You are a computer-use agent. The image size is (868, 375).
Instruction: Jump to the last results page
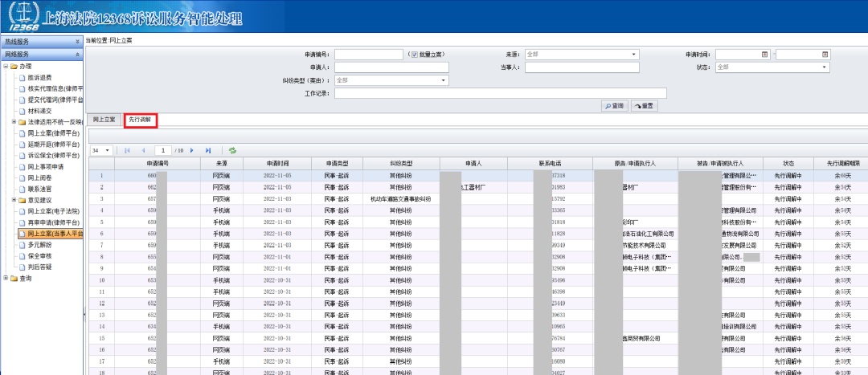208,150
